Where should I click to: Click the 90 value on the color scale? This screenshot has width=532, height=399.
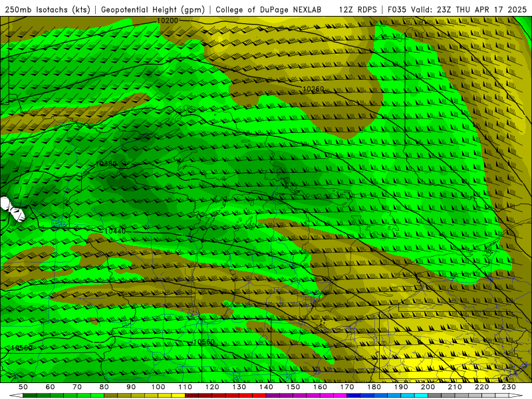coord(131,387)
